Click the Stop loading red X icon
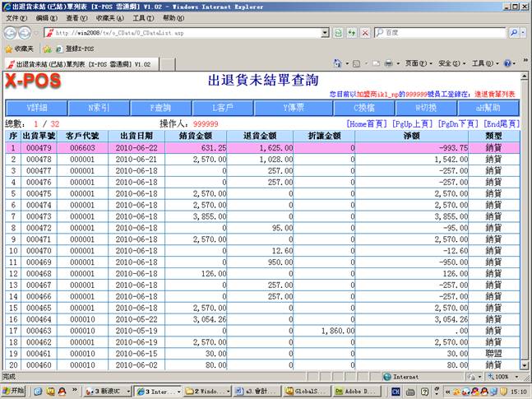The width and height of the screenshot is (532, 399). (x=364, y=33)
